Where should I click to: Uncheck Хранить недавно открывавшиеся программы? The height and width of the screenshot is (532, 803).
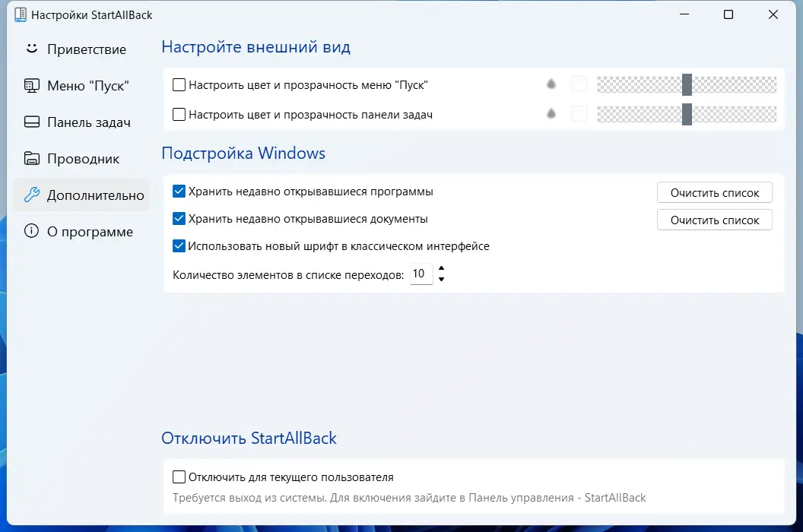click(179, 192)
